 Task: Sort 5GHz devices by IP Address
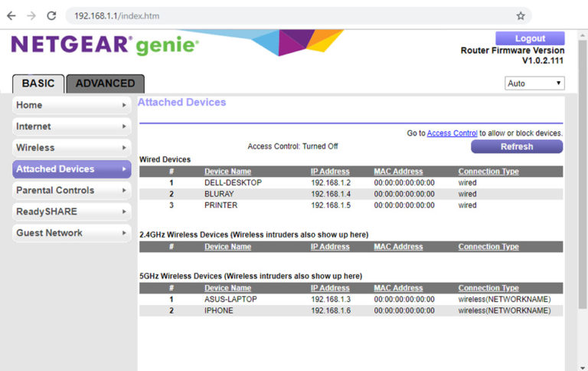tap(330, 288)
